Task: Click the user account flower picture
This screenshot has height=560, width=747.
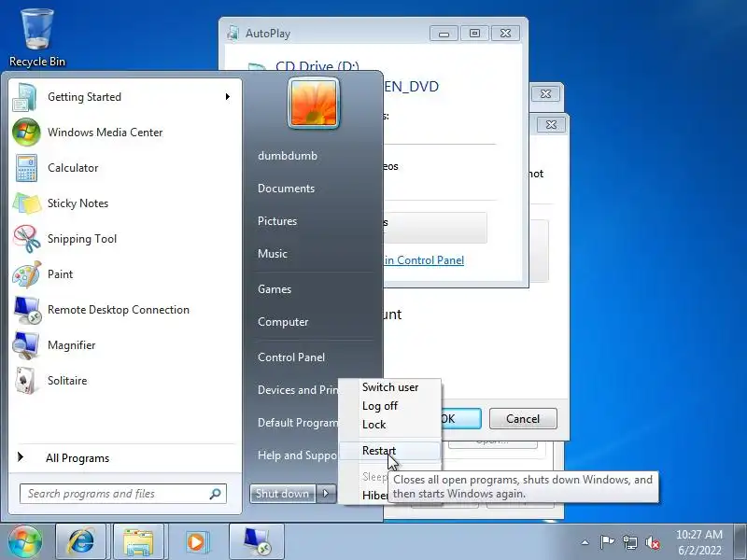Action: tap(314, 103)
